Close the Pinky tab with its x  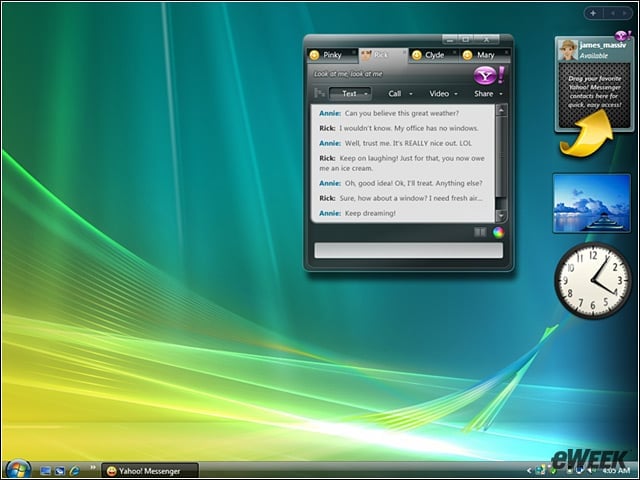click(x=353, y=52)
